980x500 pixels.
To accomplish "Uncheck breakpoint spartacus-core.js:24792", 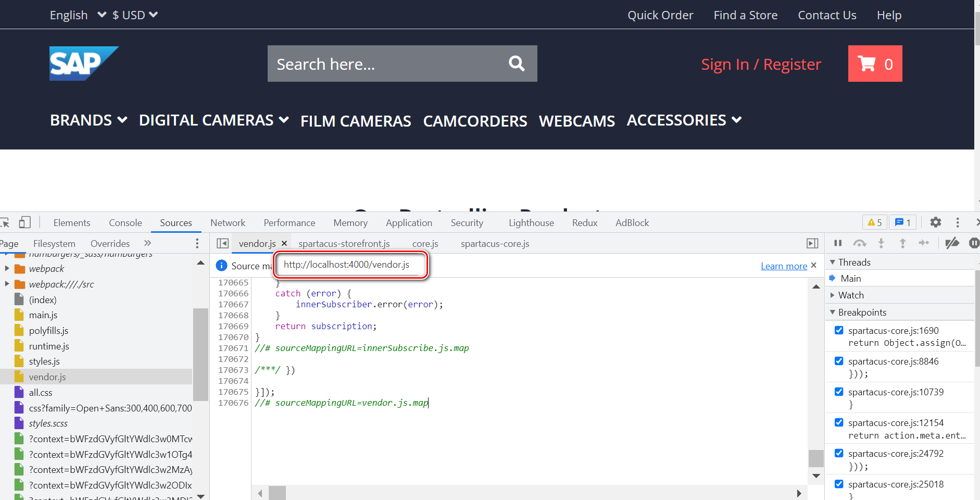I will [839, 453].
